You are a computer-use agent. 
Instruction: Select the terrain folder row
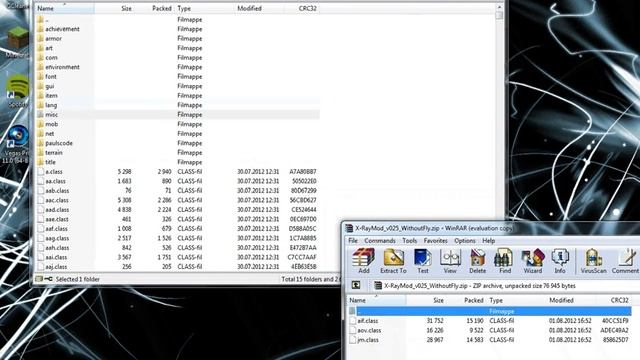(178, 153)
